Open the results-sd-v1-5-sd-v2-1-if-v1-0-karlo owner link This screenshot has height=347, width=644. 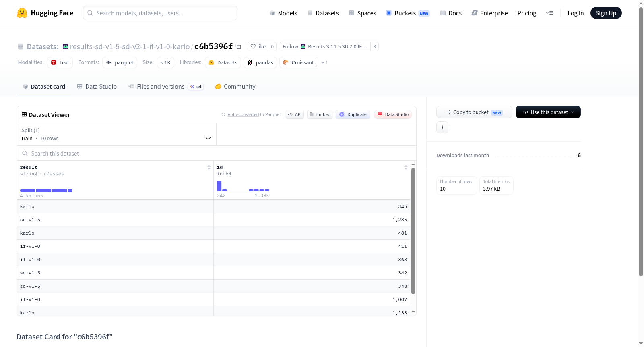(130, 46)
